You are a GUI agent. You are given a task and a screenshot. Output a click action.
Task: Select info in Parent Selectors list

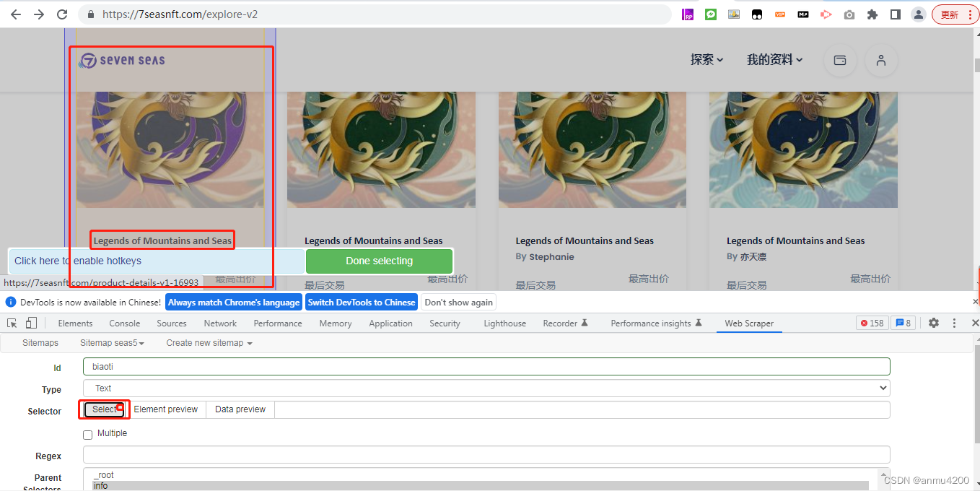click(x=480, y=486)
